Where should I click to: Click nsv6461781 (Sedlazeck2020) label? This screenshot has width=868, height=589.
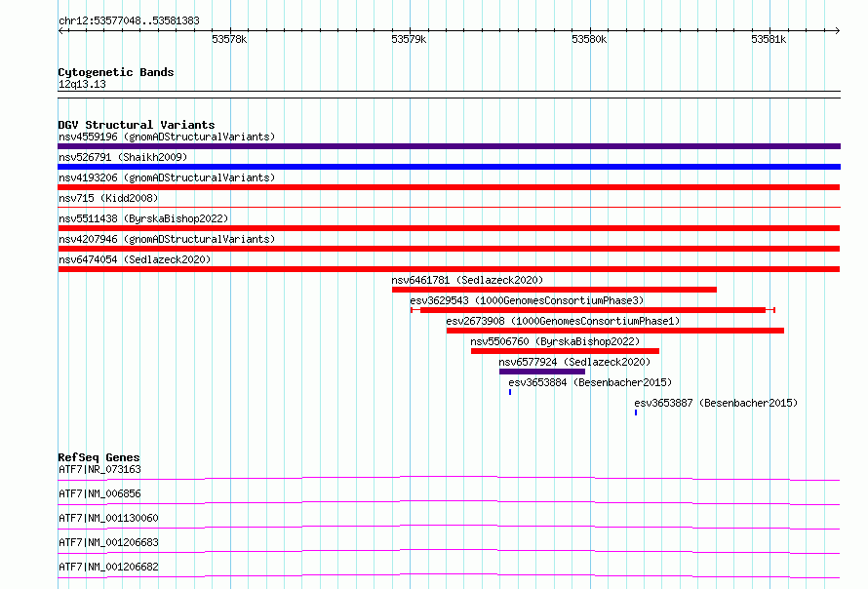(467, 280)
